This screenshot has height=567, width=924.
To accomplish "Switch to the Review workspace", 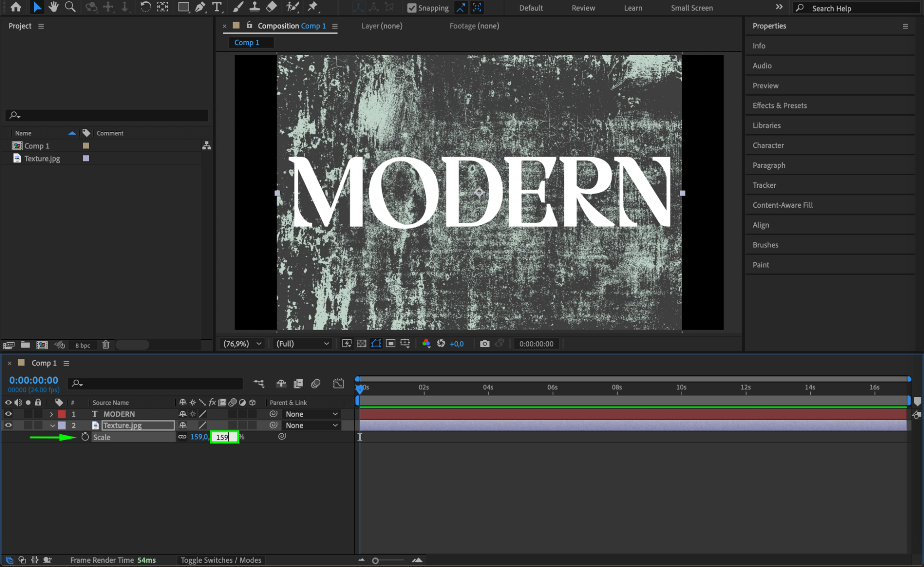I will click(x=583, y=8).
